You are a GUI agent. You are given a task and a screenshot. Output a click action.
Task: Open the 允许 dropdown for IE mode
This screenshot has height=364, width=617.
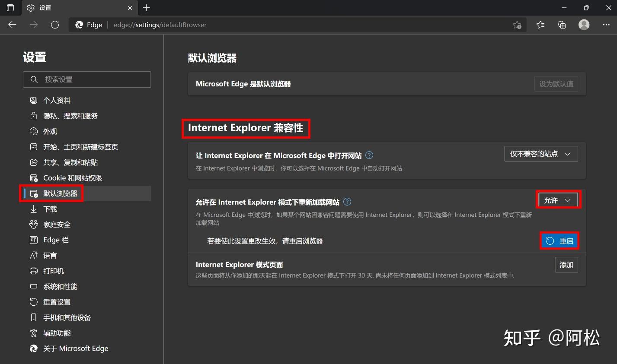point(558,199)
